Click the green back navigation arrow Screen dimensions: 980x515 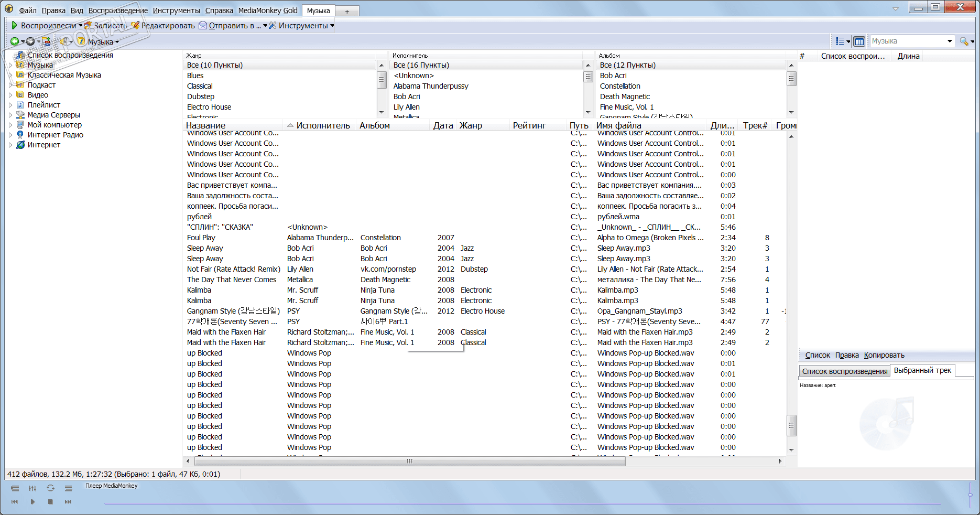pos(15,41)
